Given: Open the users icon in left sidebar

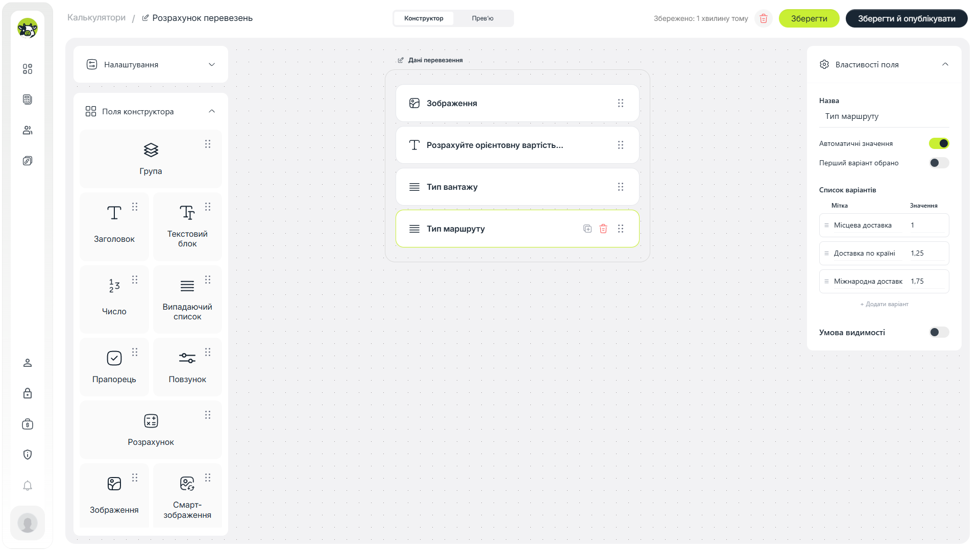Looking at the screenshot, I should [28, 130].
